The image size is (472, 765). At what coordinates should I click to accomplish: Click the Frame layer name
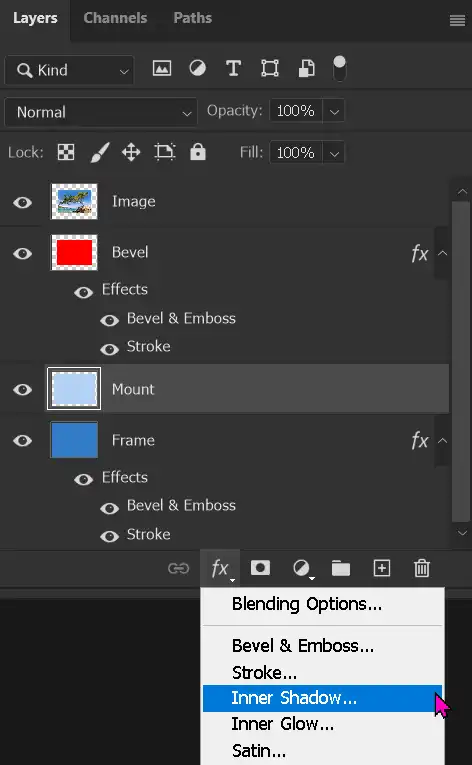click(133, 440)
